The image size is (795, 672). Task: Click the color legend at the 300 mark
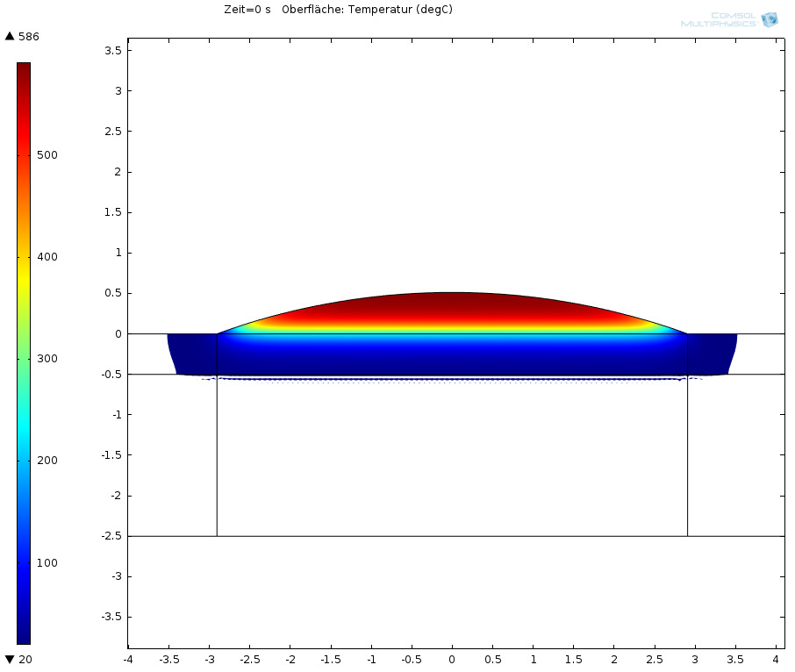tap(24, 359)
